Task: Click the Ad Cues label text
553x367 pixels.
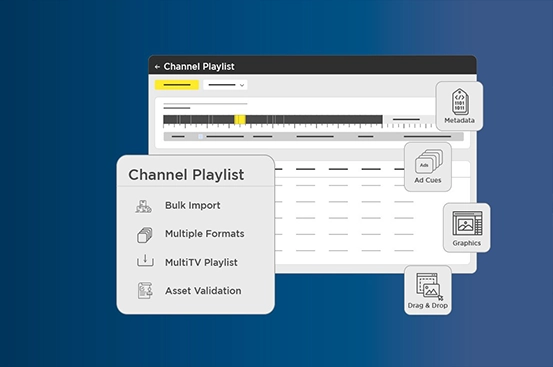Action: click(428, 180)
